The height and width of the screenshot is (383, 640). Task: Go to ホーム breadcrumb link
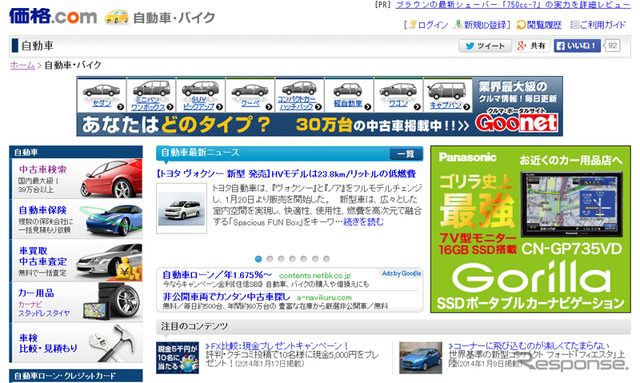22,65
